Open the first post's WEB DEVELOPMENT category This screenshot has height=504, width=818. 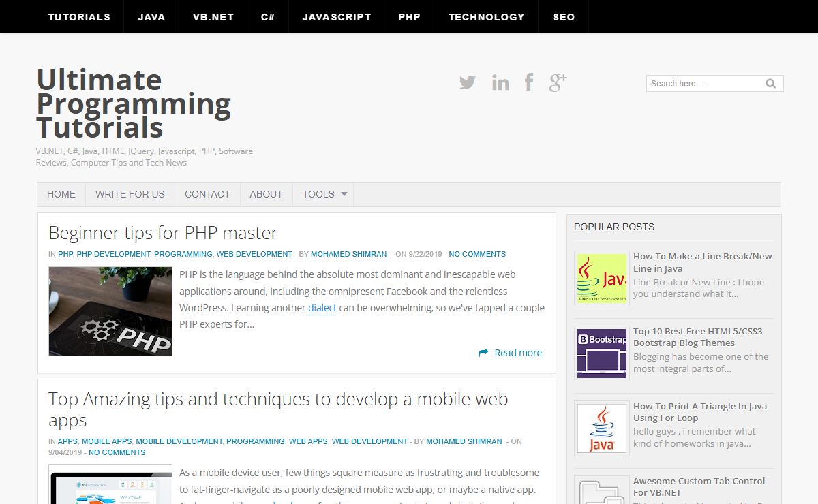click(254, 254)
